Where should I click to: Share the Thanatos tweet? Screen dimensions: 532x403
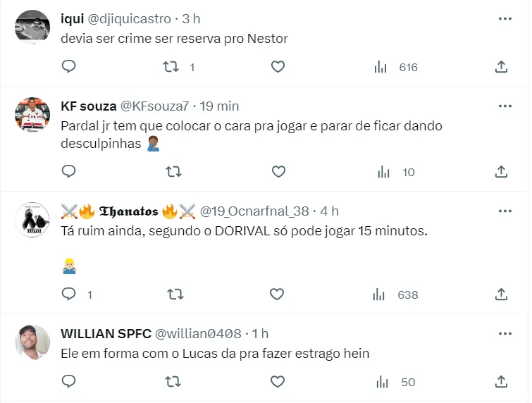click(501, 294)
